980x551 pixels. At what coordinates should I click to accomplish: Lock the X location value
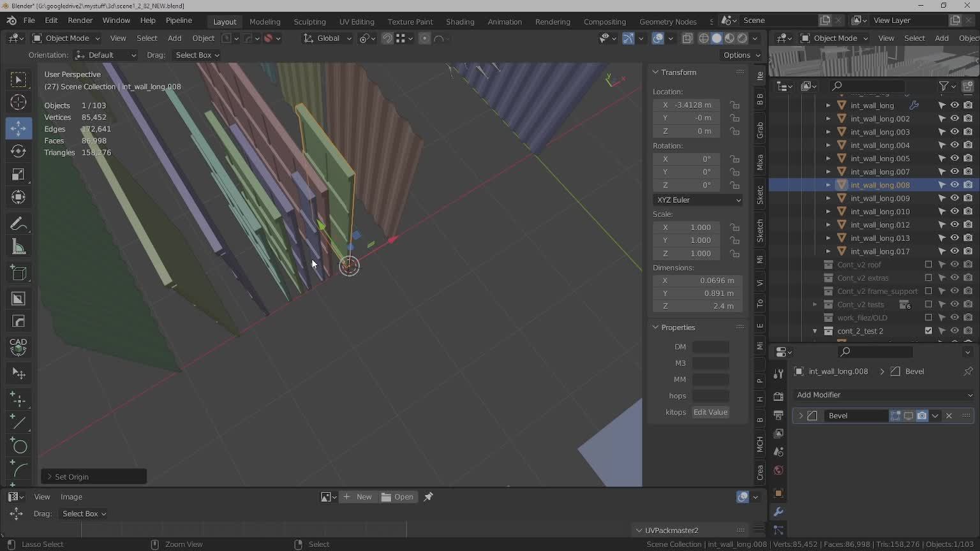pos(735,105)
